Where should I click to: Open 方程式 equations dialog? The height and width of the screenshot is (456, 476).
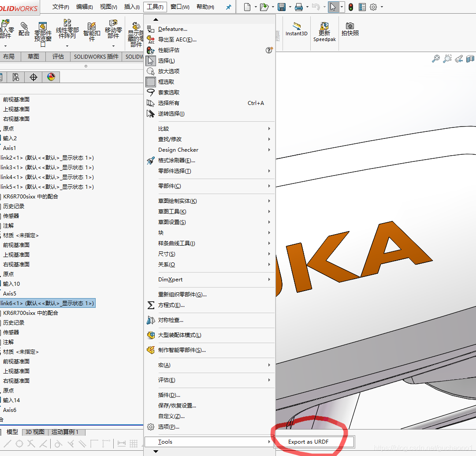(171, 305)
